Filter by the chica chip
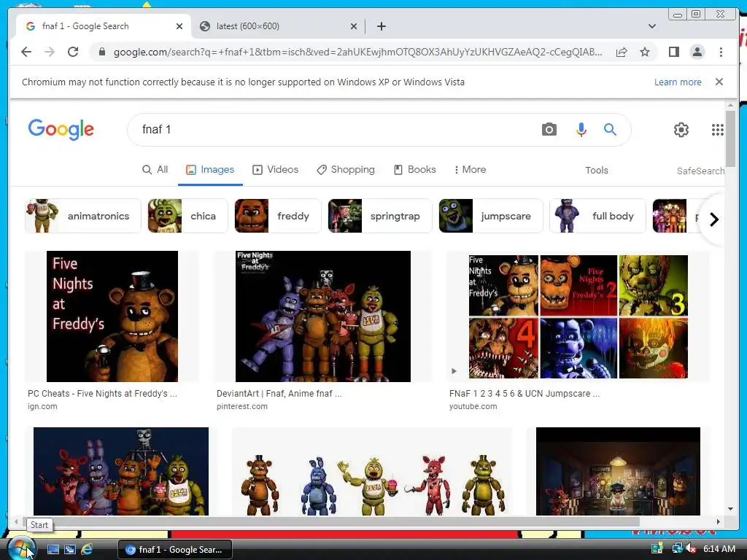The width and height of the screenshot is (747, 560). click(x=187, y=216)
